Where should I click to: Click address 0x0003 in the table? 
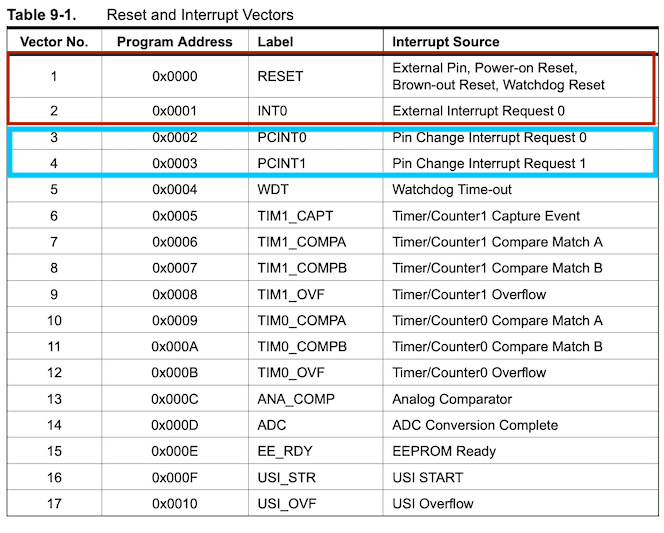[174, 163]
